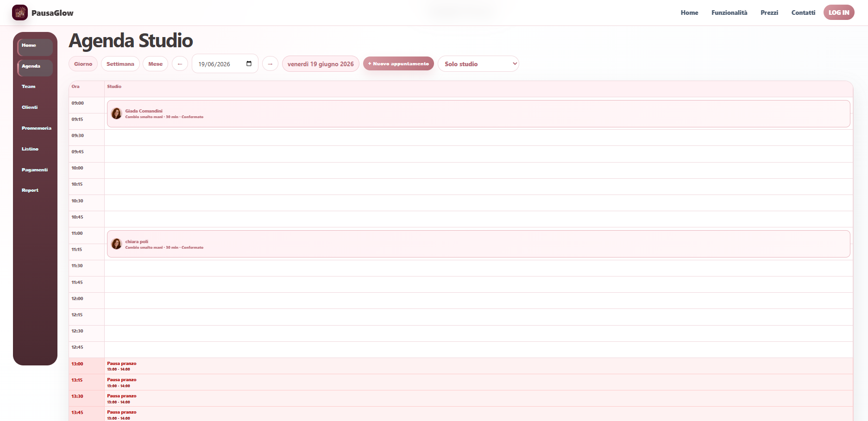
Task: Open Report in the sidebar
Action: pos(35,190)
